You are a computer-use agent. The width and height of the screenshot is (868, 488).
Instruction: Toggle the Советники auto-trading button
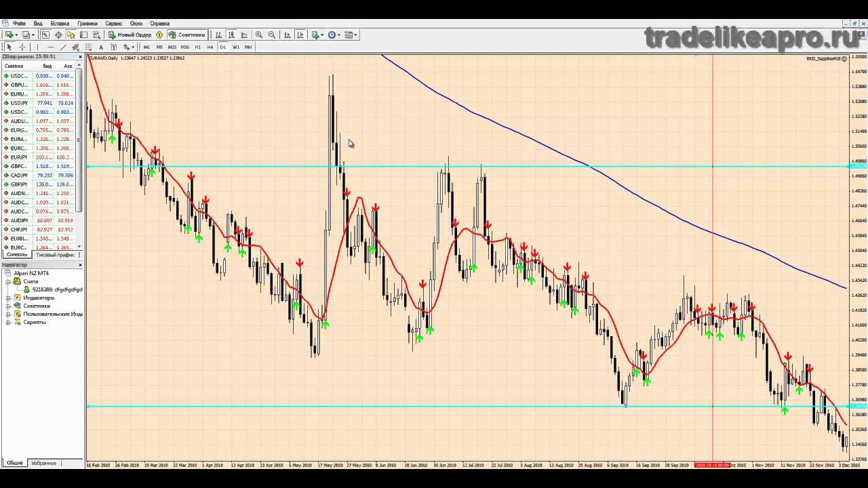(x=186, y=35)
